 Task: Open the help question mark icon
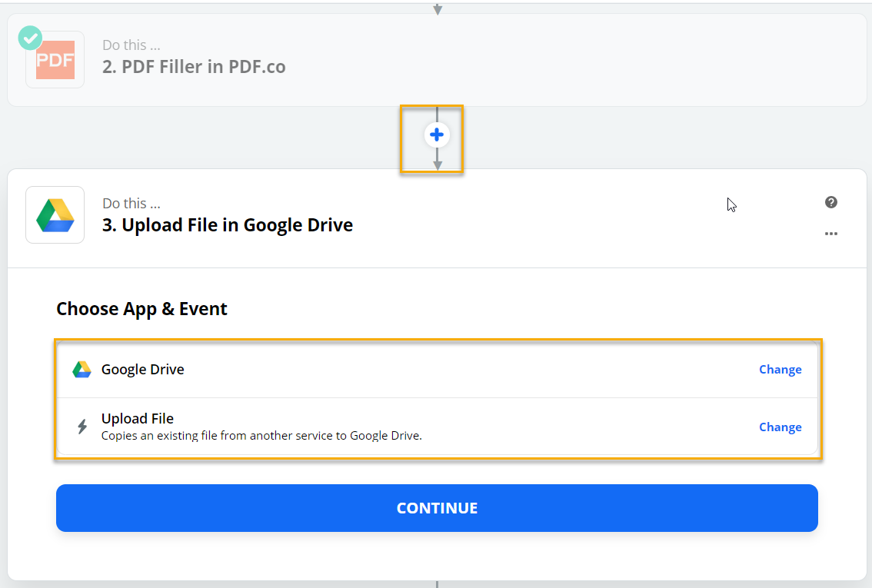830,202
